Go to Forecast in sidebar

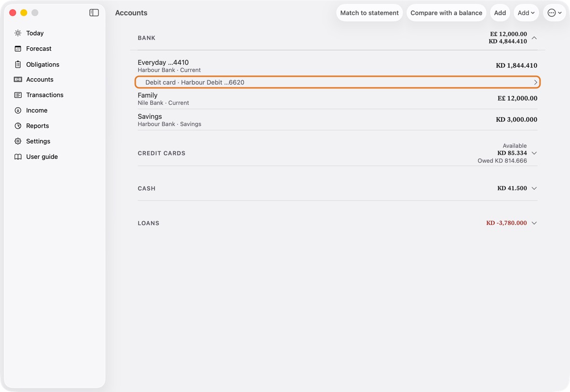click(39, 49)
